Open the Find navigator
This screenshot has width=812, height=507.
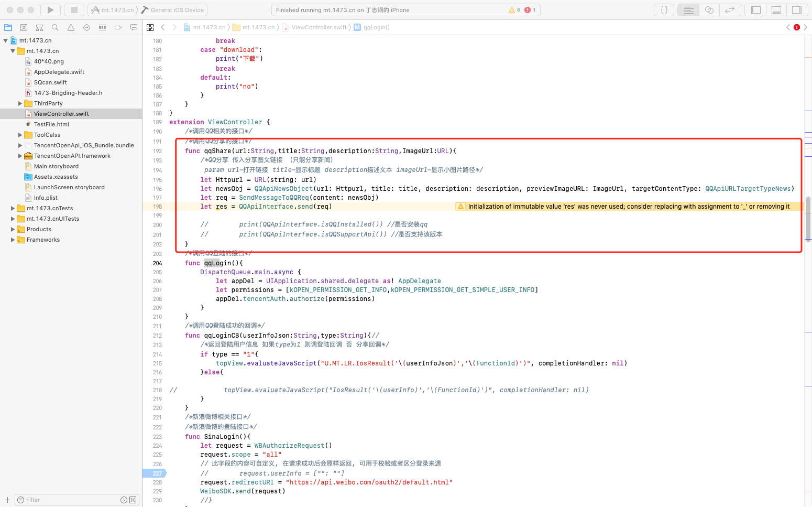[x=55, y=27]
